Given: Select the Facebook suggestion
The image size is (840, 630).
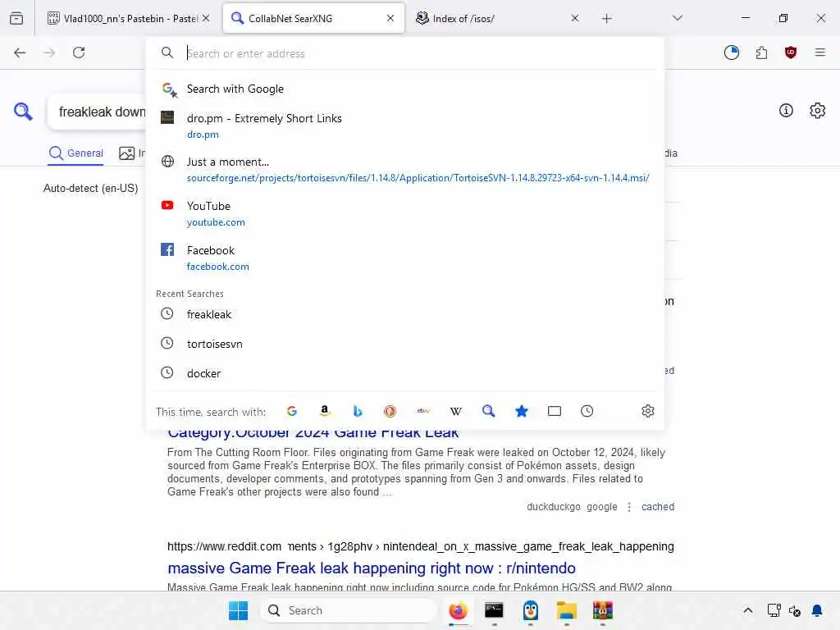Looking at the screenshot, I should pos(405,258).
